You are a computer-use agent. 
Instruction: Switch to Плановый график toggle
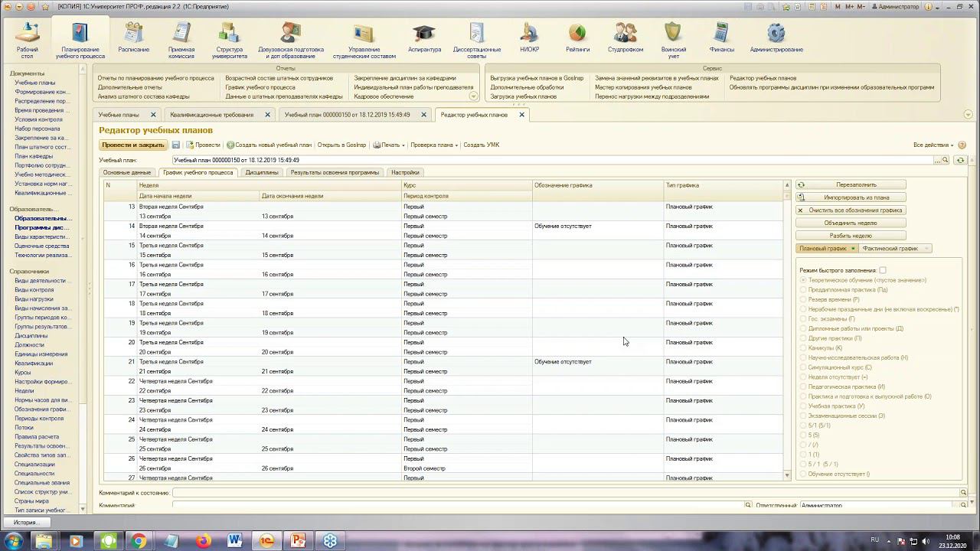[x=826, y=248]
